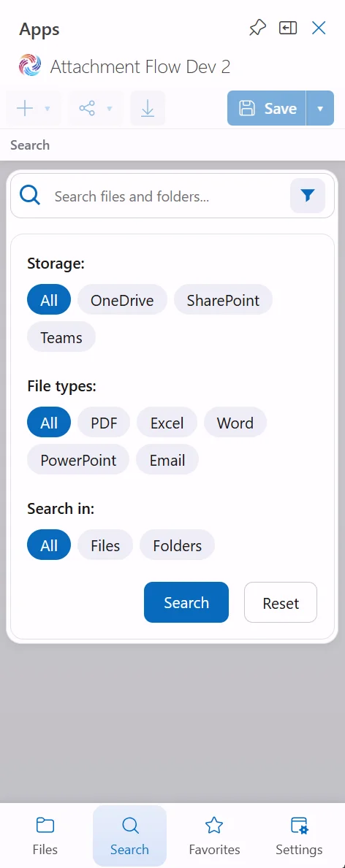Image resolution: width=345 pixels, height=868 pixels.
Task: Choose the PDF file type chip
Action: click(104, 423)
